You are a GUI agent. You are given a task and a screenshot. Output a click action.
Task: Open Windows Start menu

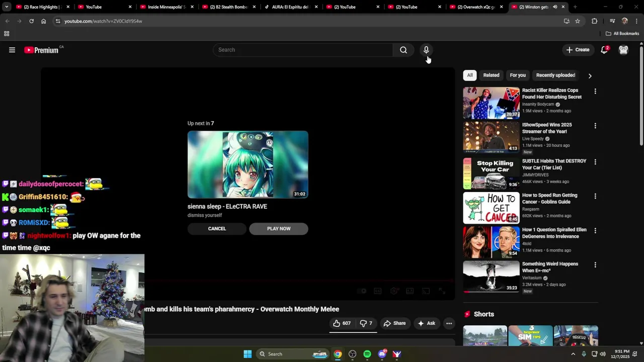point(248,354)
